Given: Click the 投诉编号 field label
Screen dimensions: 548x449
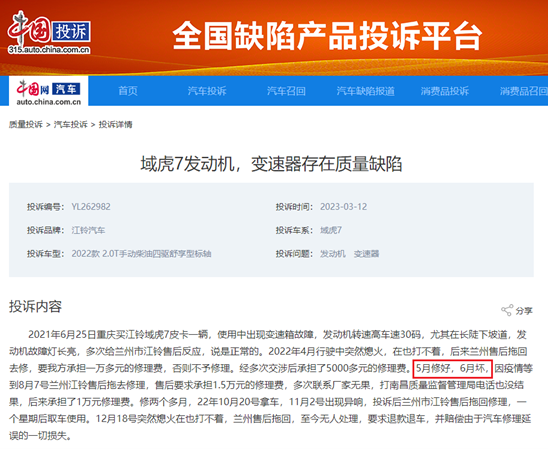Looking at the screenshot, I should tap(46, 207).
